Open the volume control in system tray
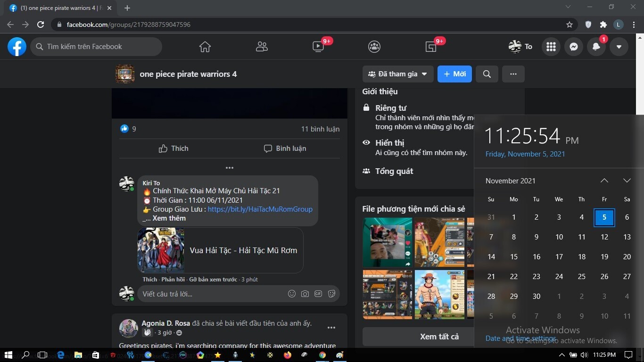 pos(584,355)
